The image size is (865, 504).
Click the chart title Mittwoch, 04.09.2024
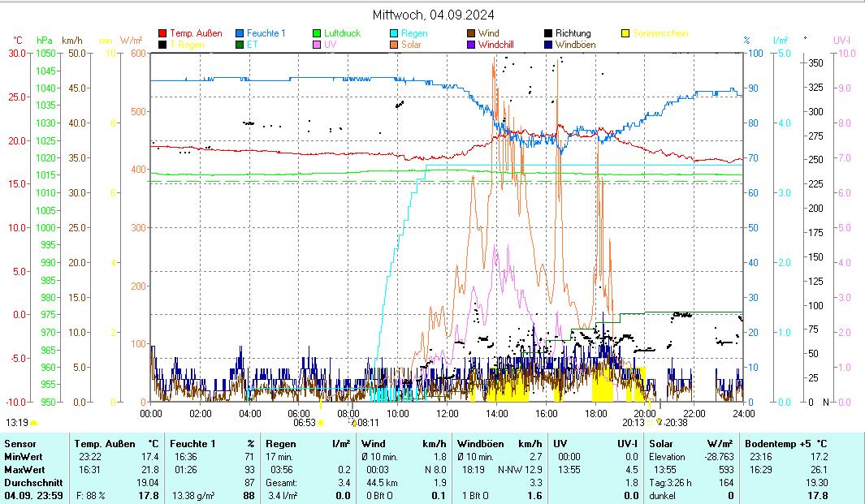[433, 15]
